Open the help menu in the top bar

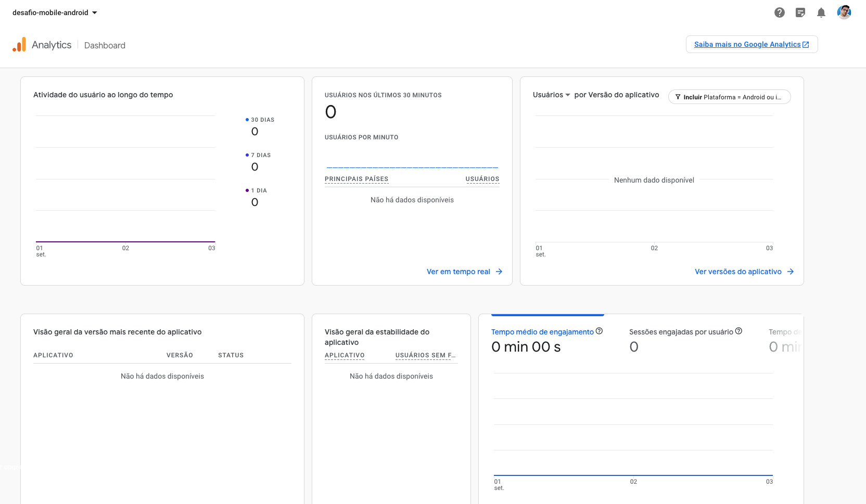780,12
